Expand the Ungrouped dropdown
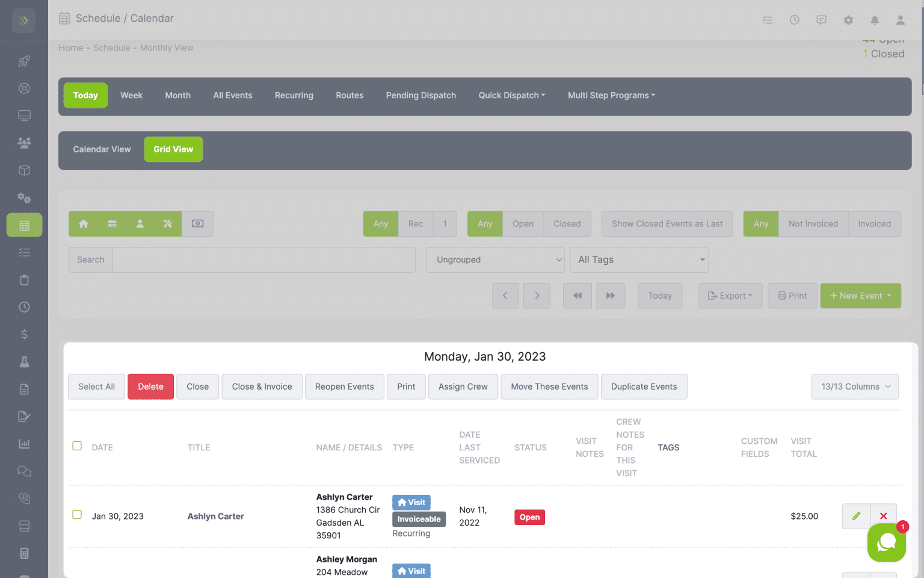This screenshot has width=924, height=578. point(494,259)
